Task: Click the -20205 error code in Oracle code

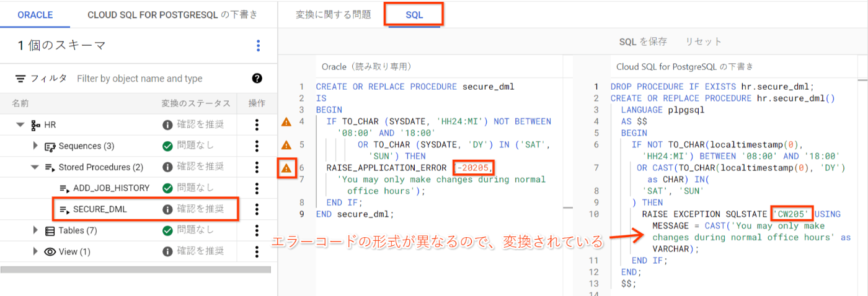Action: 475,168
